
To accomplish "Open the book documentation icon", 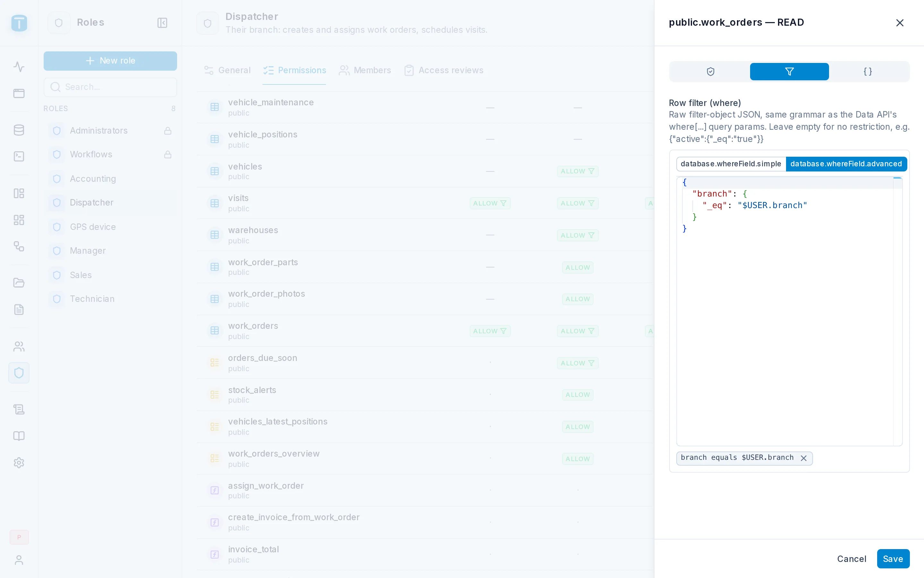I will coord(19,436).
